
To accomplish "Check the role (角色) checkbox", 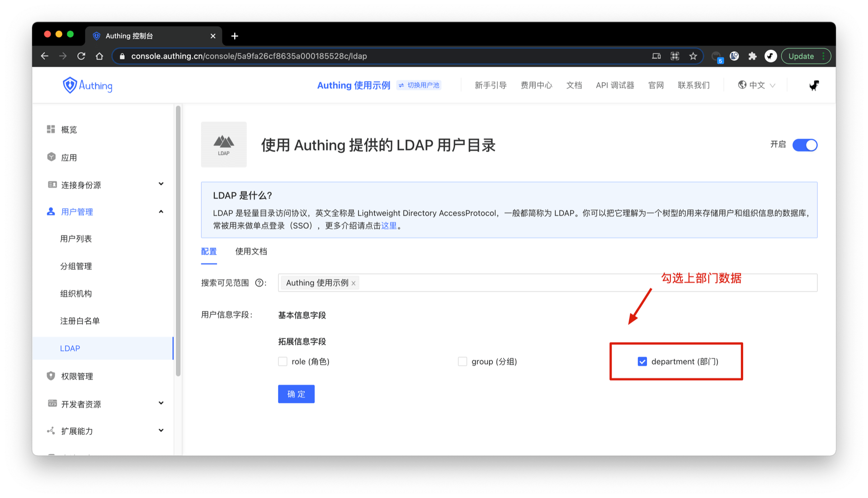I will click(x=283, y=361).
